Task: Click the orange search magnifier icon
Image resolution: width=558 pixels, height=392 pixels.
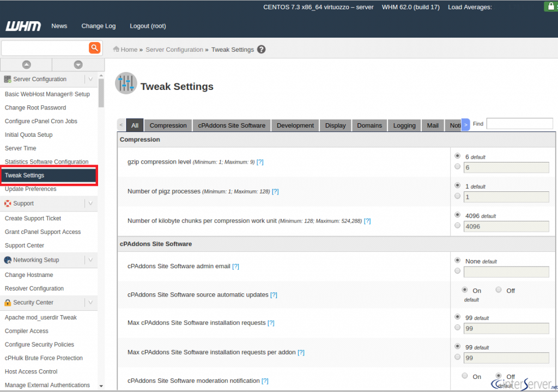Action: 94,48
